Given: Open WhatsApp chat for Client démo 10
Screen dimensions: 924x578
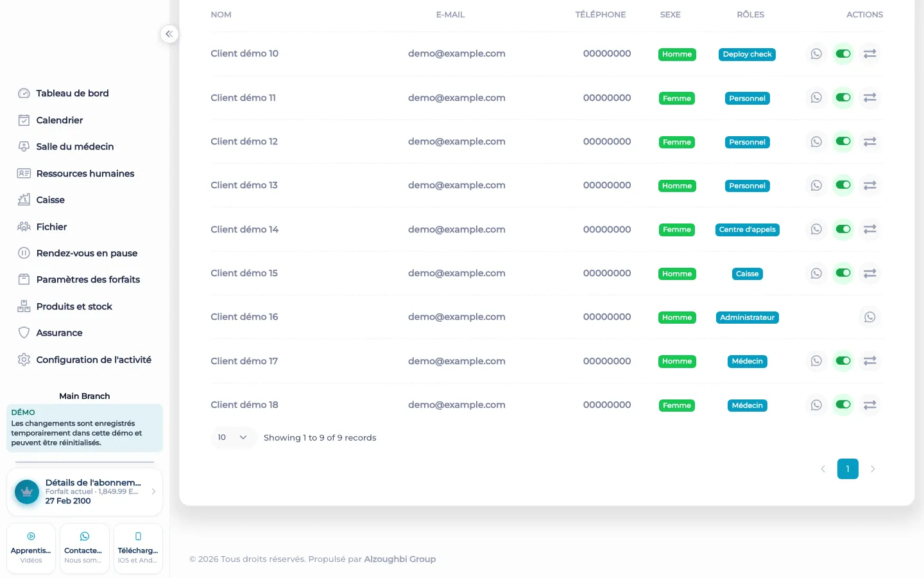Looking at the screenshot, I should click(816, 54).
